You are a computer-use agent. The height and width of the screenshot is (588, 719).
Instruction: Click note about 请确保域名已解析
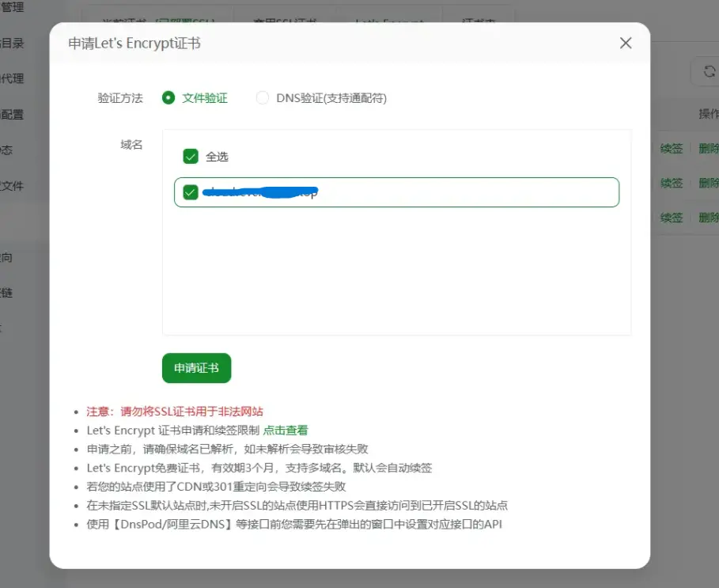tap(228, 449)
